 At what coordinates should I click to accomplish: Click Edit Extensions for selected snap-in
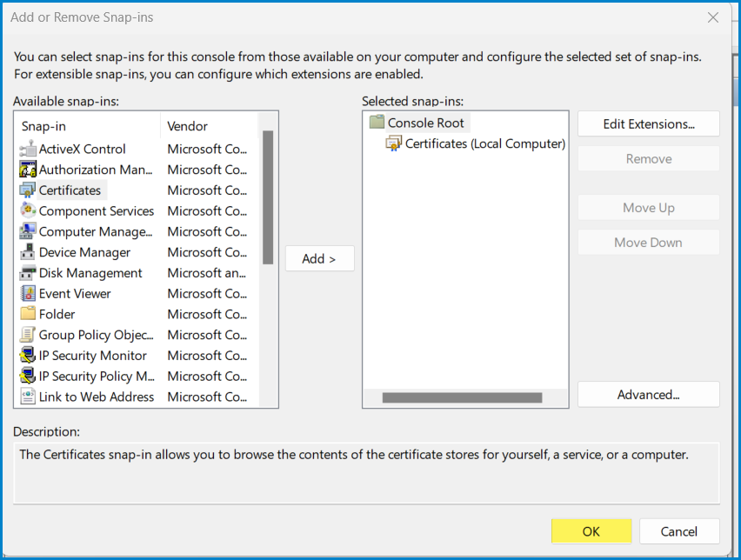tap(648, 123)
